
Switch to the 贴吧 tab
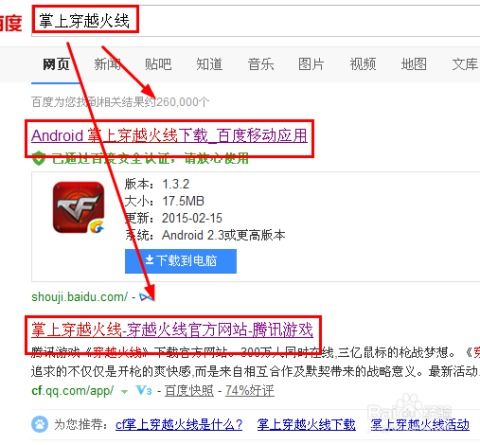click(x=158, y=64)
